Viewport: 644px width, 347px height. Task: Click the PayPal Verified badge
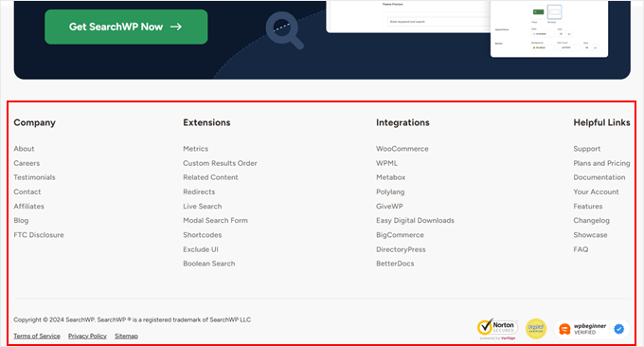coord(536,328)
